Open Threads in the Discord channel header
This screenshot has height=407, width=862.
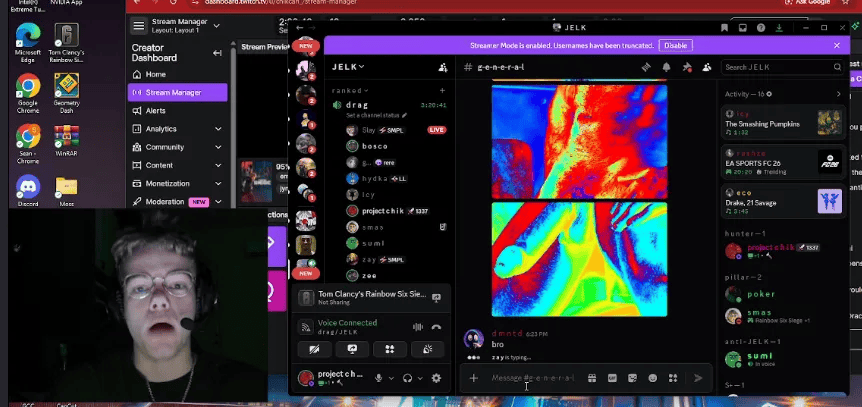click(646, 67)
